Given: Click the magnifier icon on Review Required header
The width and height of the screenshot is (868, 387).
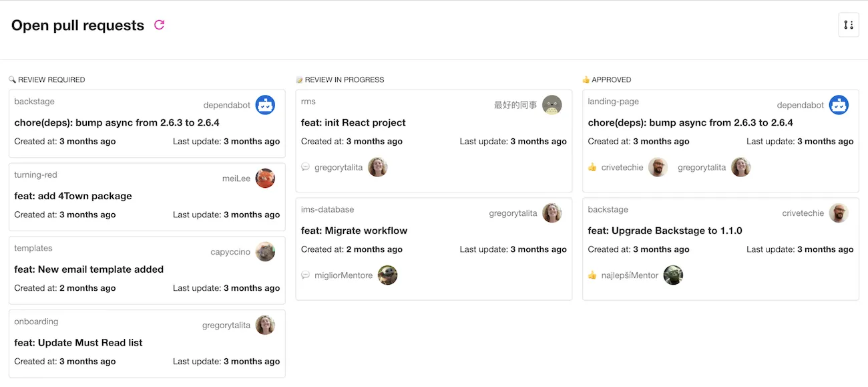Looking at the screenshot, I should tap(12, 79).
